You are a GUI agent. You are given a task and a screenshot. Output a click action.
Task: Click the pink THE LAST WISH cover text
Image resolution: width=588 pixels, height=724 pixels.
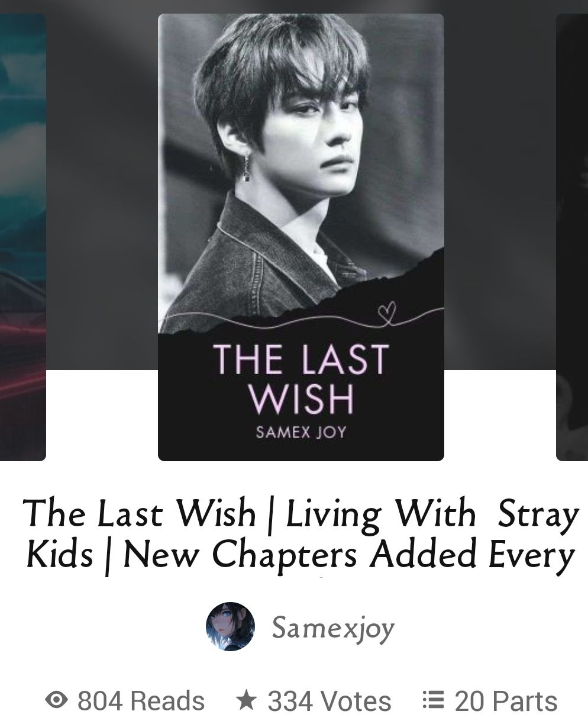(301, 378)
